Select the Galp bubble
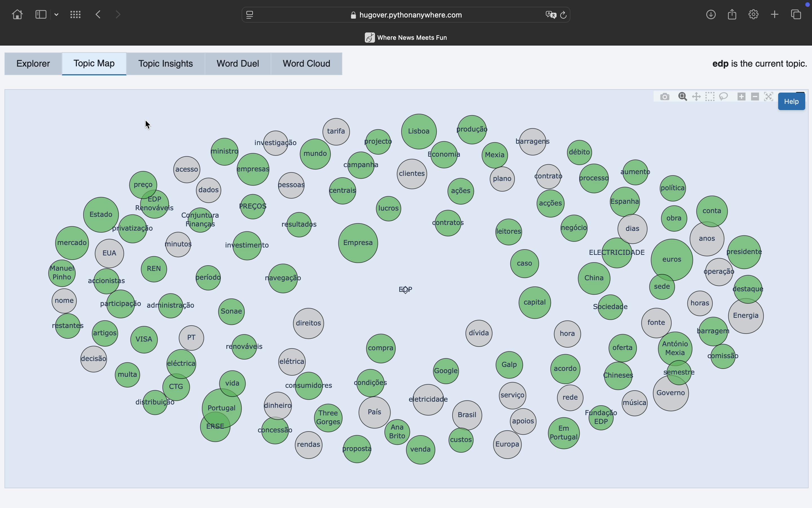Image resolution: width=812 pixels, height=508 pixels. [x=509, y=365]
